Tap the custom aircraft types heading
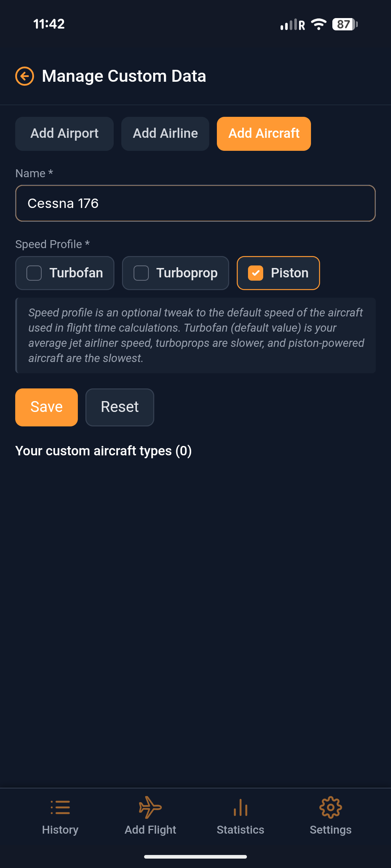This screenshot has height=868, width=391. tap(104, 451)
